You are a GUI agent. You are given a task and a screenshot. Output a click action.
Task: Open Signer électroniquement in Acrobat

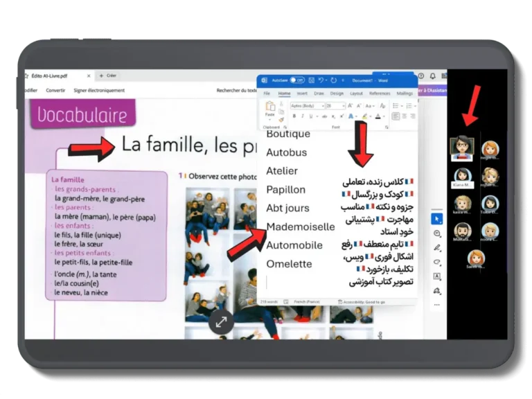point(99,91)
